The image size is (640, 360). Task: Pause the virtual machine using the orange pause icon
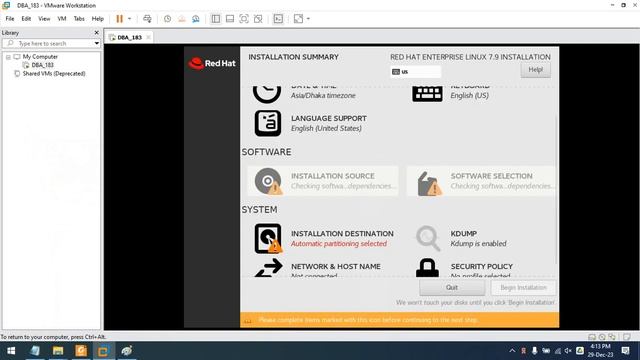coord(119,19)
